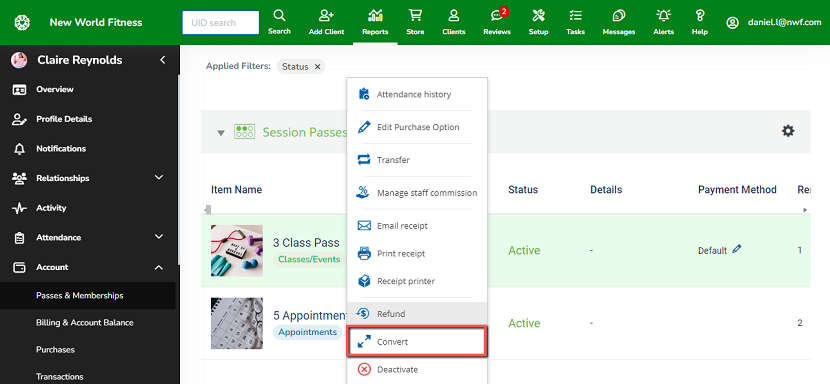Screen dimensions: 830x384
Task: Open Session Passes settings gear
Action: [x=788, y=131]
